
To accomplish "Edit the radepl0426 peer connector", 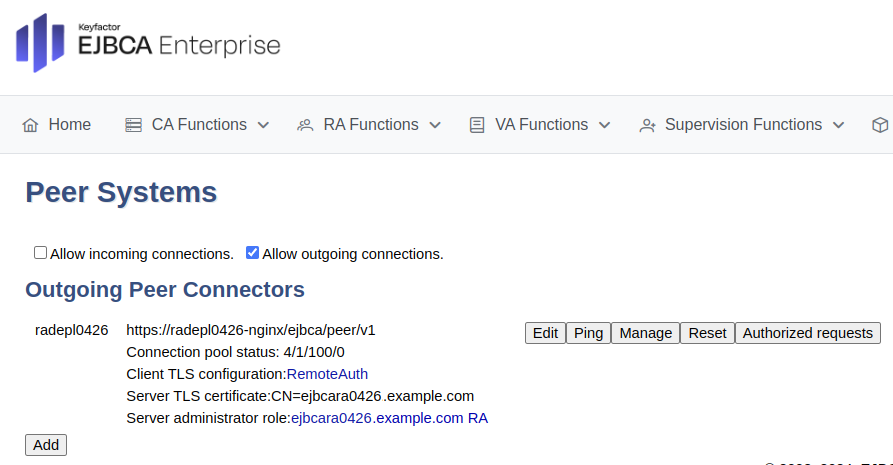I will click(x=545, y=333).
